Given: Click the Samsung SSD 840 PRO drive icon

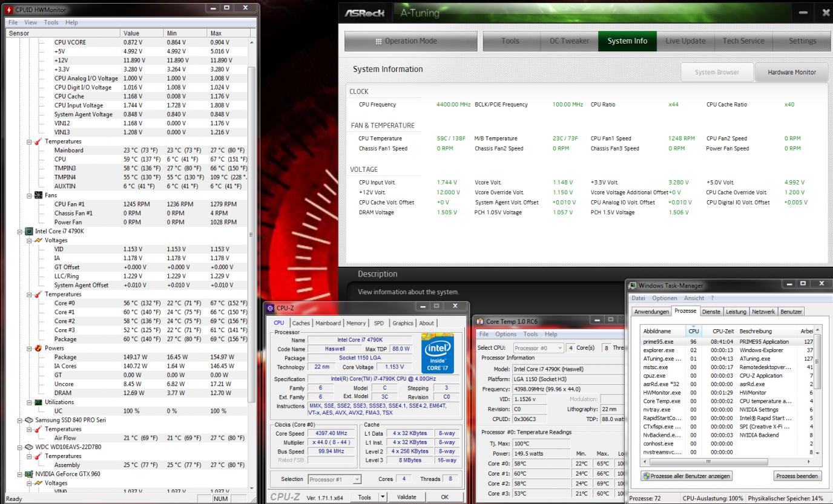Looking at the screenshot, I should pyautogui.click(x=30, y=420).
